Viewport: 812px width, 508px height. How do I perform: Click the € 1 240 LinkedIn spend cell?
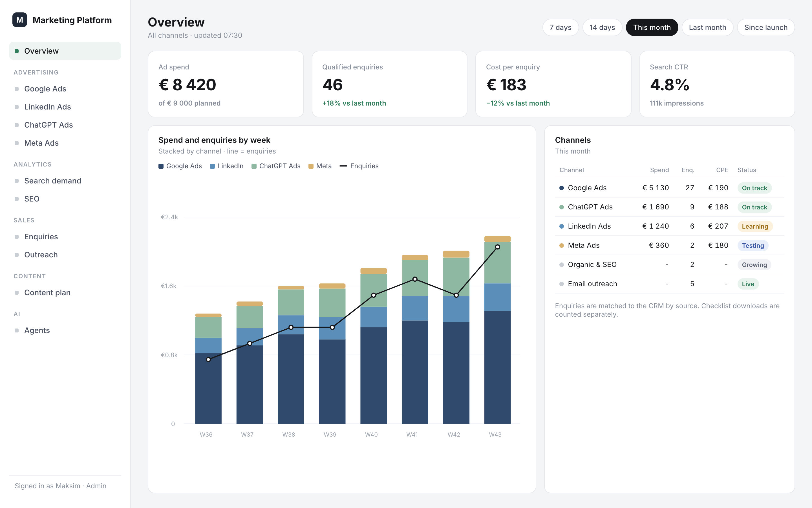point(655,226)
